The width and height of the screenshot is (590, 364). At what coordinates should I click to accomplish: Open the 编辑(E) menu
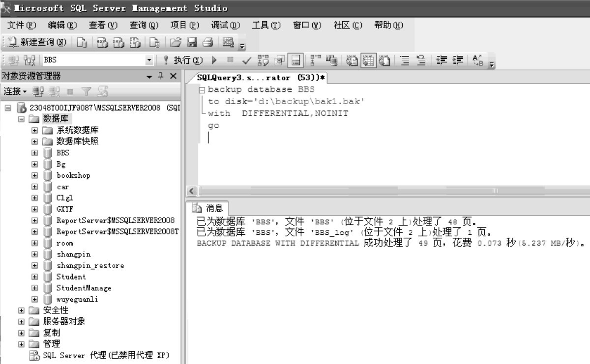[x=62, y=26]
